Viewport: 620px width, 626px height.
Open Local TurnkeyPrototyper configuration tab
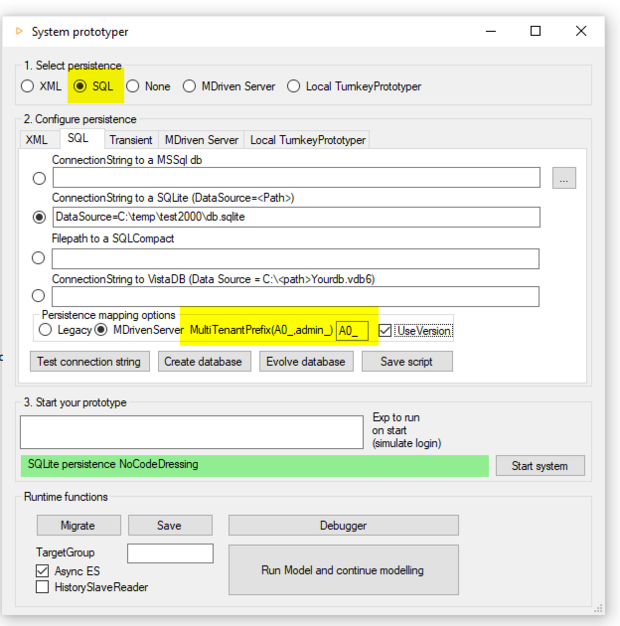click(x=307, y=140)
